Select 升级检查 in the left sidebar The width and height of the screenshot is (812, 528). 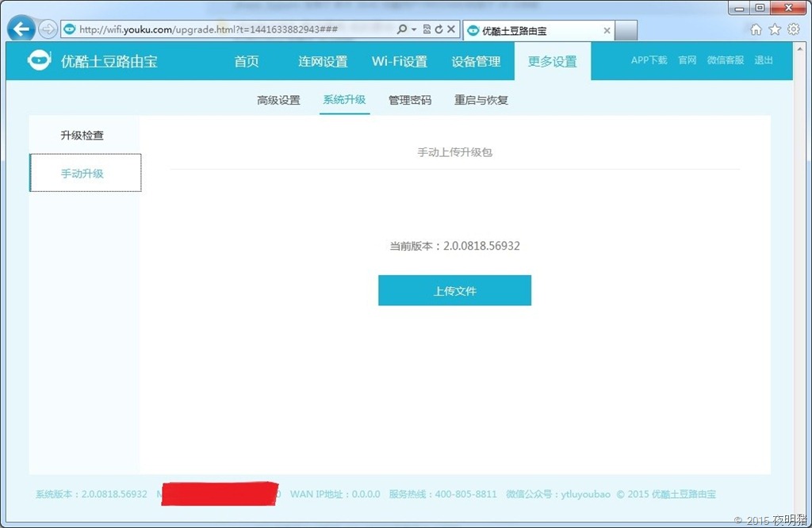point(82,136)
